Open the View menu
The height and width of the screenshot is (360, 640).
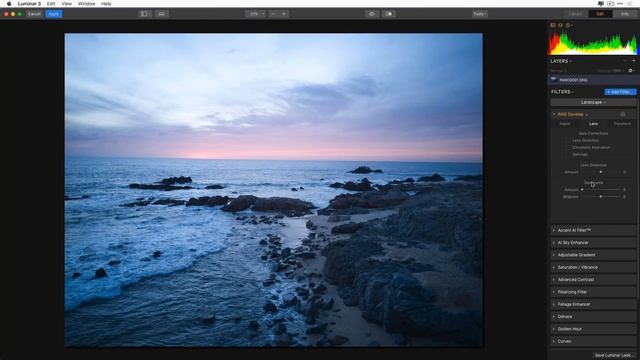point(66,4)
